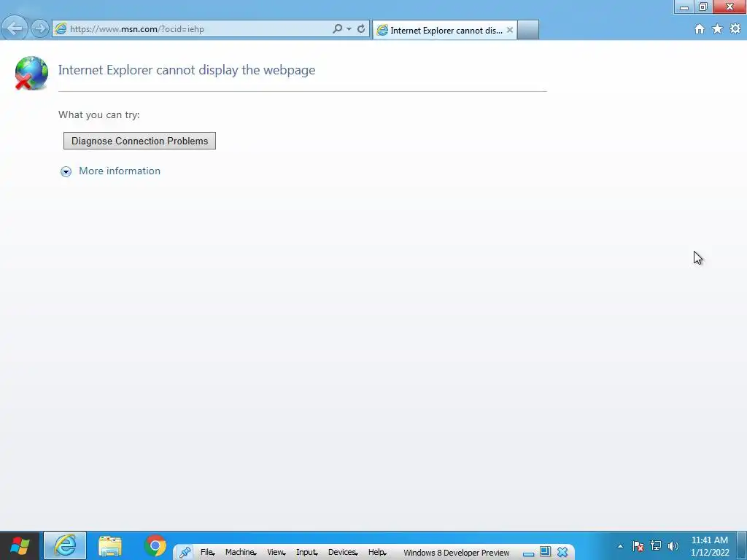Viewport: 747px width, 560px height.
Task: Minimize the VM from the mini toolbar
Action: (x=528, y=553)
